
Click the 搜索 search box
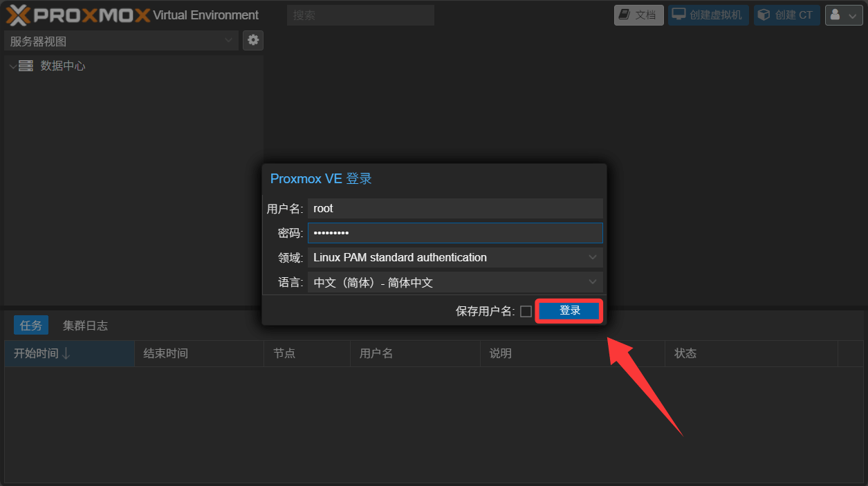(360, 15)
